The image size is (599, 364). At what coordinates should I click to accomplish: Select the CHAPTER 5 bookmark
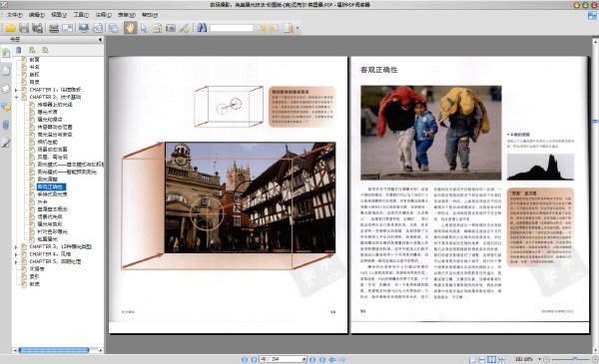coord(55,261)
